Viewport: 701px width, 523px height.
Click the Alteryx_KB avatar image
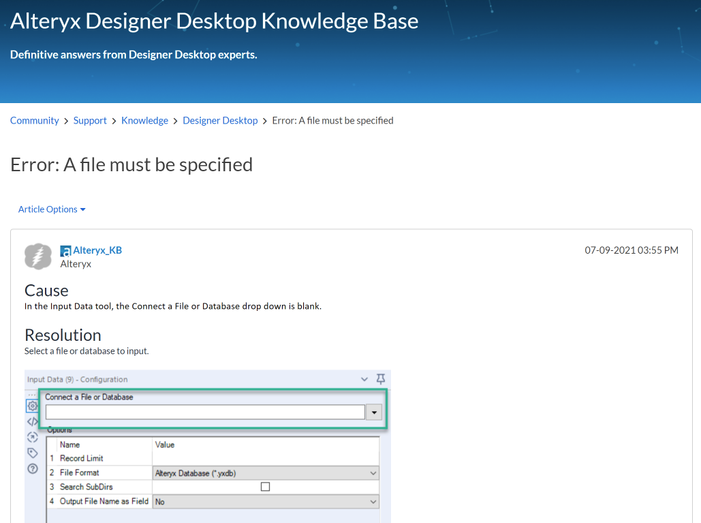(38, 257)
